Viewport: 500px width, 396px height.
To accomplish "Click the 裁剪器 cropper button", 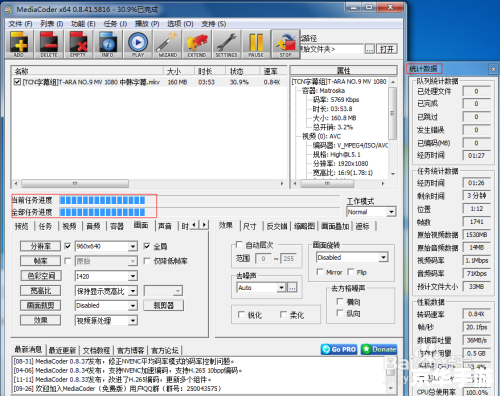I will pyautogui.click(x=164, y=305).
